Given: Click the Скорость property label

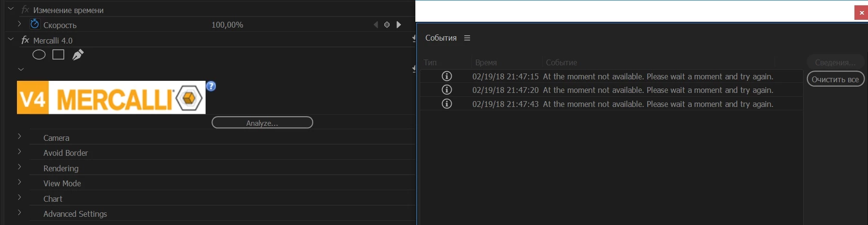Looking at the screenshot, I should pos(60,25).
